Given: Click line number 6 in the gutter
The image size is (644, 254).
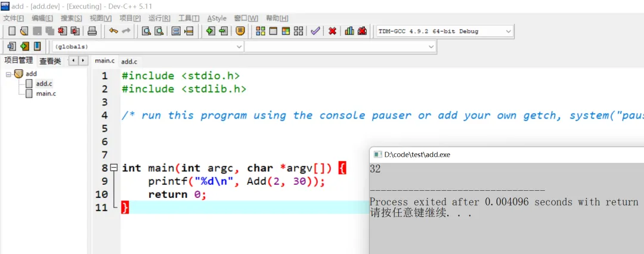Looking at the screenshot, I should pos(104,142).
